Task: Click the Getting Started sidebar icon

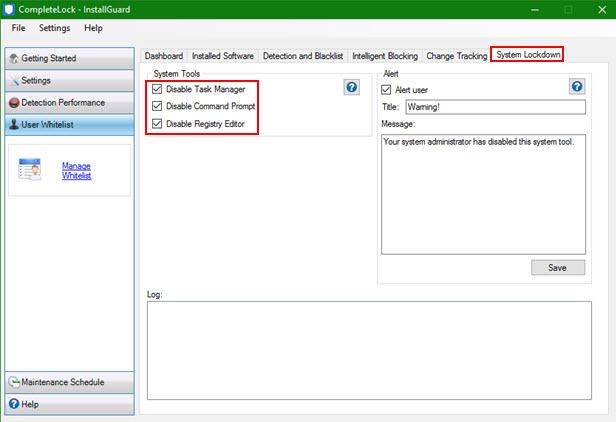Action: click(x=14, y=59)
